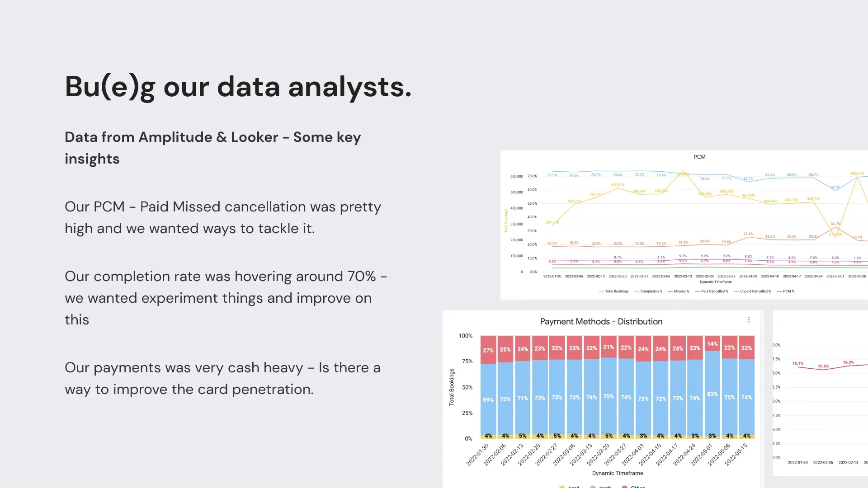The width and height of the screenshot is (868, 488).
Task: Click the PCM chart title
Action: point(699,157)
